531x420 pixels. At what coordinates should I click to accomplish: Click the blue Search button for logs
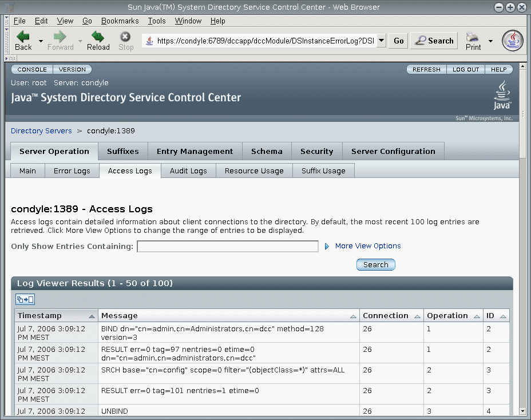coord(375,265)
